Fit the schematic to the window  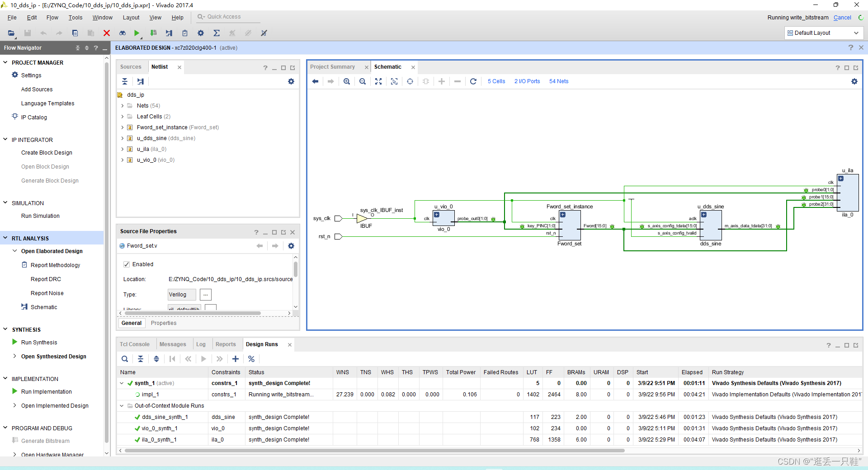378,81
